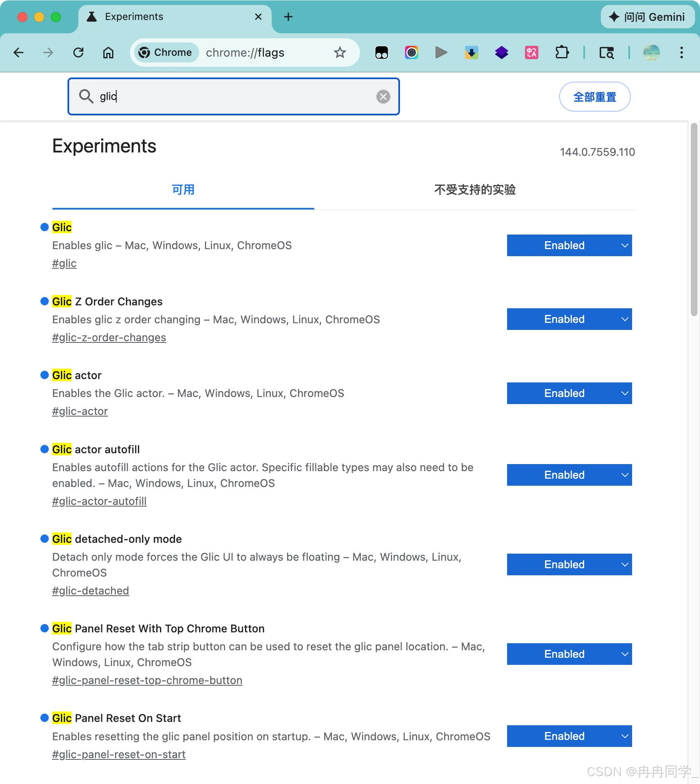Screen dimensions: 700x784
Task: Click the 'Glic actor autofill' title
Action: tap(96, 449)
